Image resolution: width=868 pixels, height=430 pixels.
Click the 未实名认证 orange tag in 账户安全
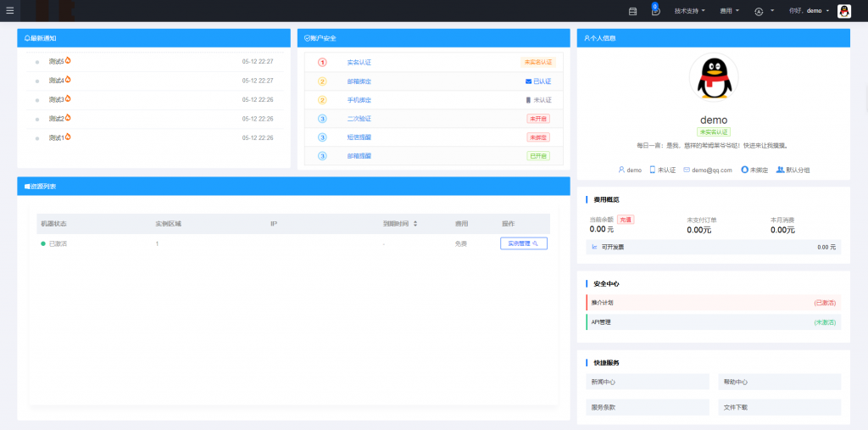(538, 62)
